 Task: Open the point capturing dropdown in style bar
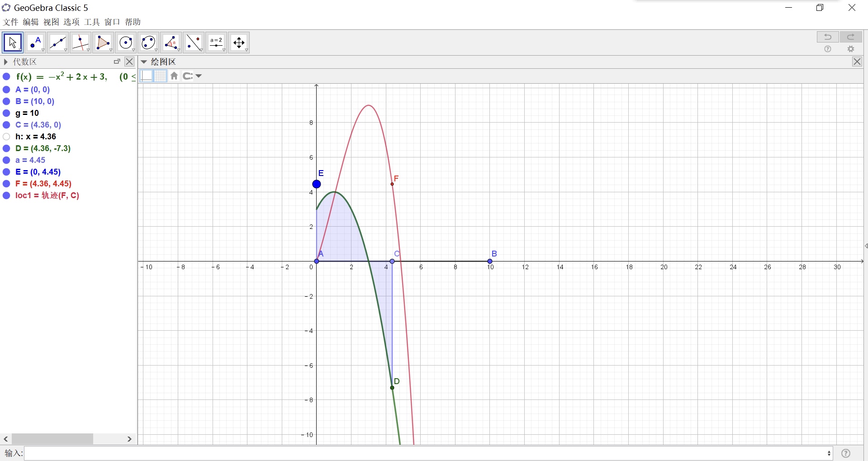coord(192,76)
